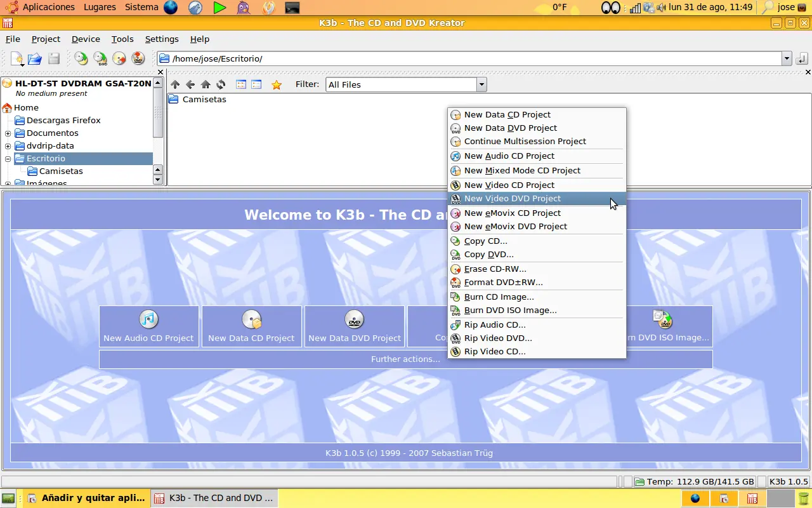The width and height of the screenshot is (812, 508).
Task: Choose Erase CD-RW... from popup menu
Action: pyautogui.click(x=537, y=269)
